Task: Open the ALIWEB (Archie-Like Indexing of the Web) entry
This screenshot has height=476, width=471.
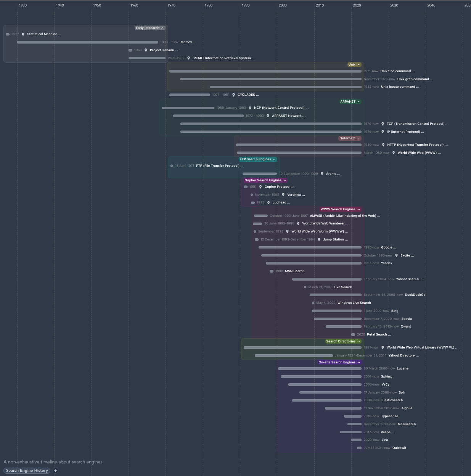Action: [x=345, y=216]
